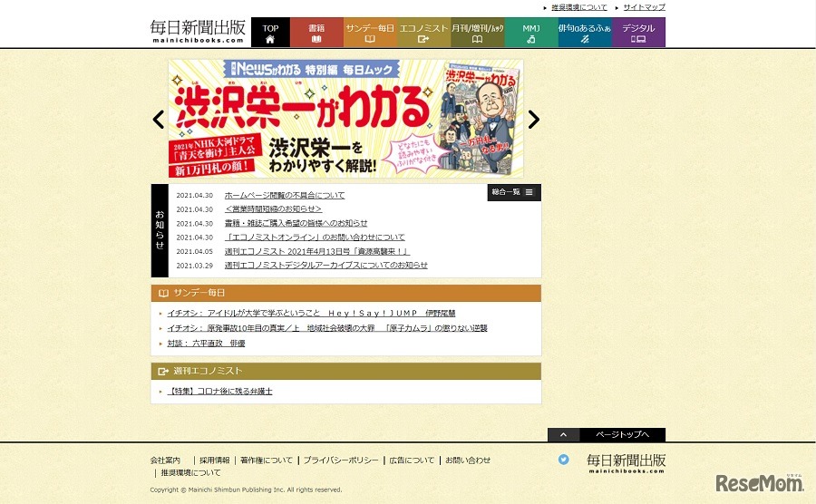Open 著作権について footer link
This screenshot has width=816, height=504.
pos(266,460)
